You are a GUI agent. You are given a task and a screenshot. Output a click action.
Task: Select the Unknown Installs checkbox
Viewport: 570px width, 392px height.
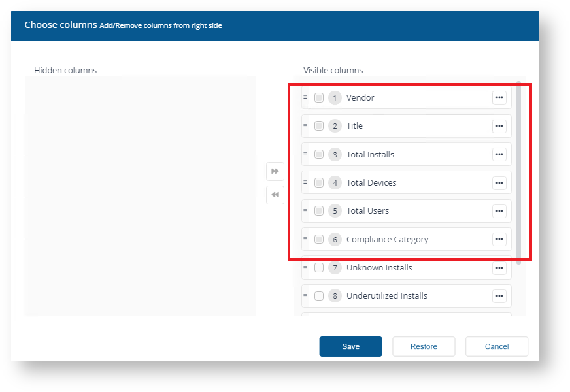pyautogui.click(x=319, y=268)
